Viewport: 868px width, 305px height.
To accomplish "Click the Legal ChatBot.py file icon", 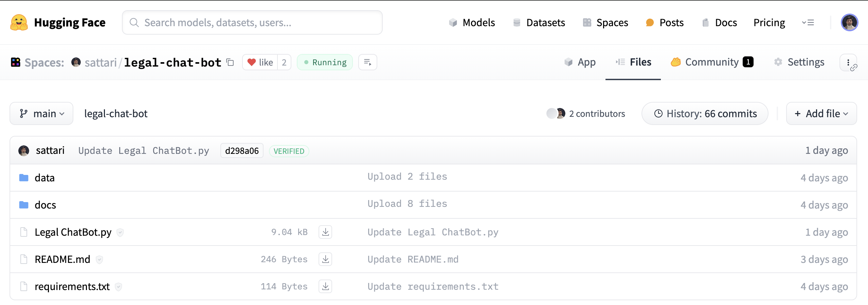I will tap(24, 232).
